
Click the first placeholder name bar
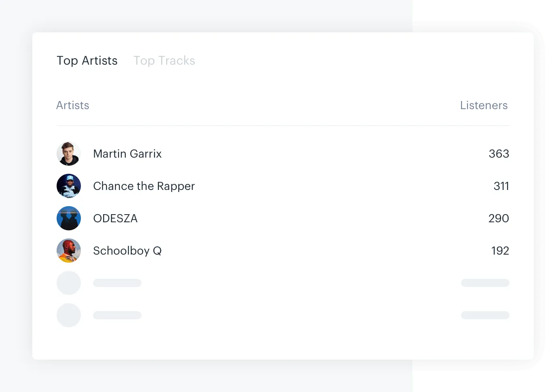click(117, 283)
